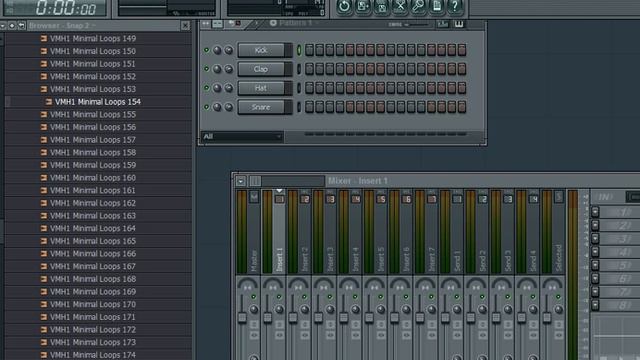
Task: Show the keyboard editor in step sequencer
Action: click(459, 24)
